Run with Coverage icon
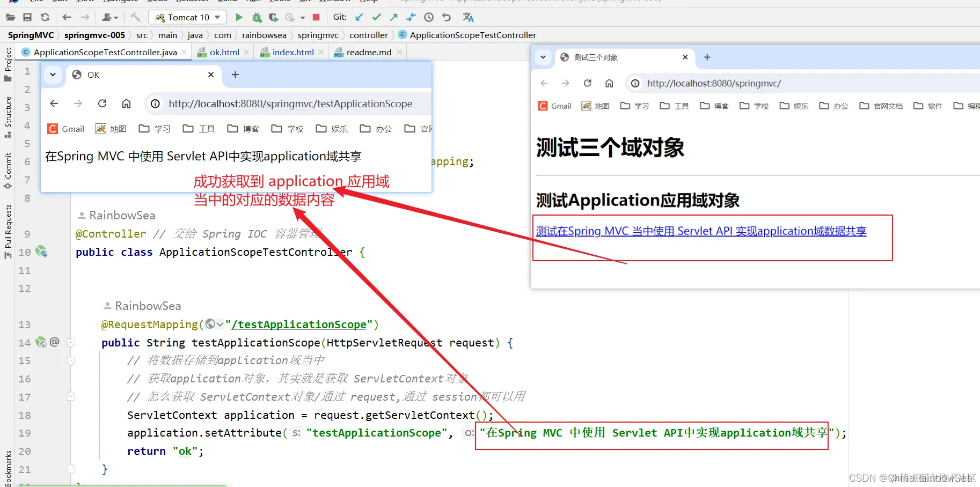The height and width of the screenshot is (487, 980). pyautogui.click(x=273, y=17)
